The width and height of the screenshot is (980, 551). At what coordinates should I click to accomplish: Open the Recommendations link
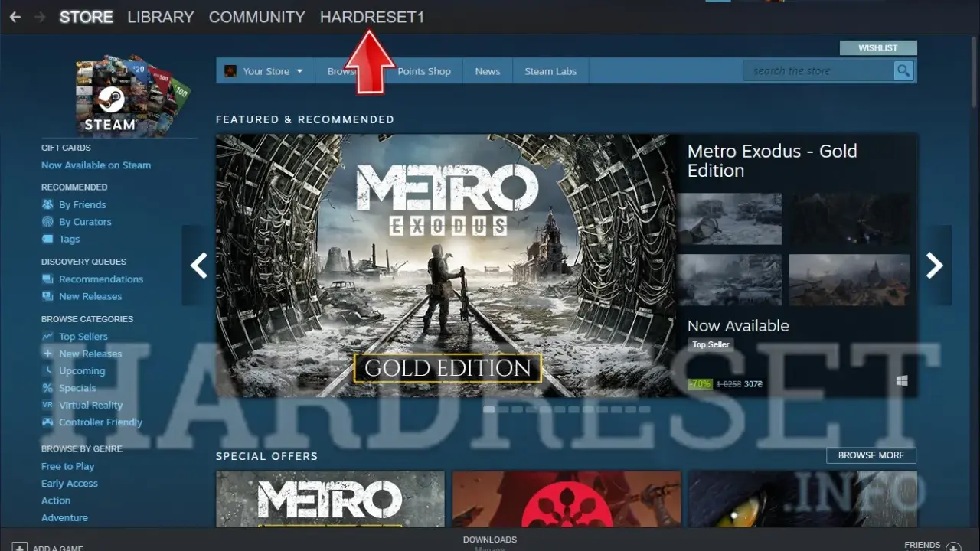coord(101,279)
